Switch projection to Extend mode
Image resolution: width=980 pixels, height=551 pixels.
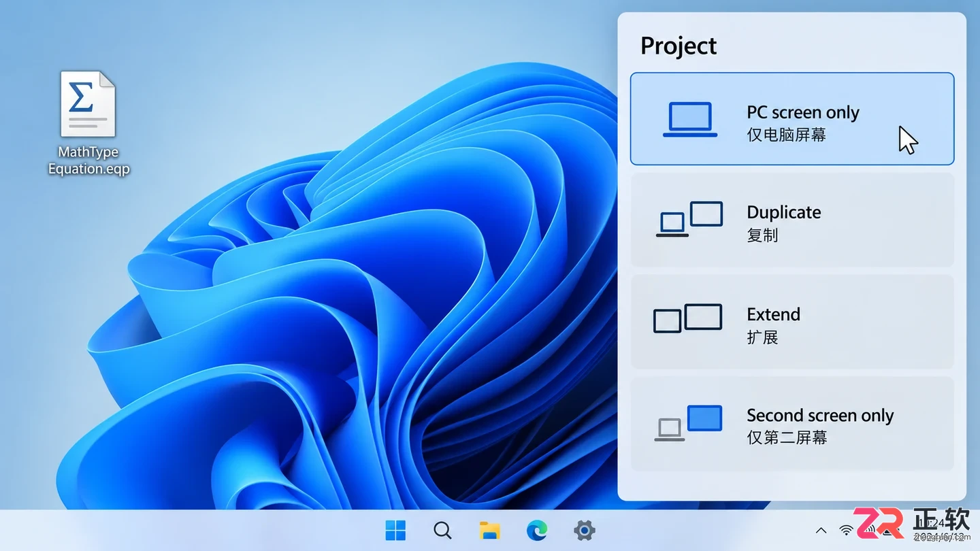[792, 322]
